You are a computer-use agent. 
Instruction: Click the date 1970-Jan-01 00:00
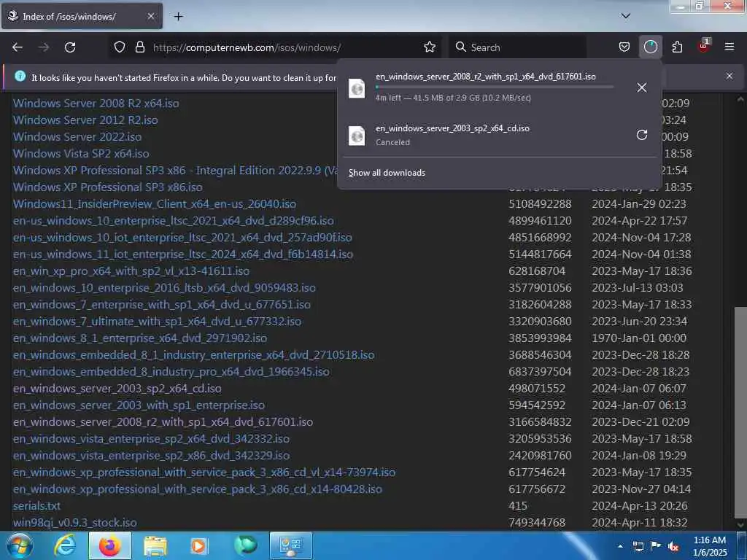tap(639, 338)
